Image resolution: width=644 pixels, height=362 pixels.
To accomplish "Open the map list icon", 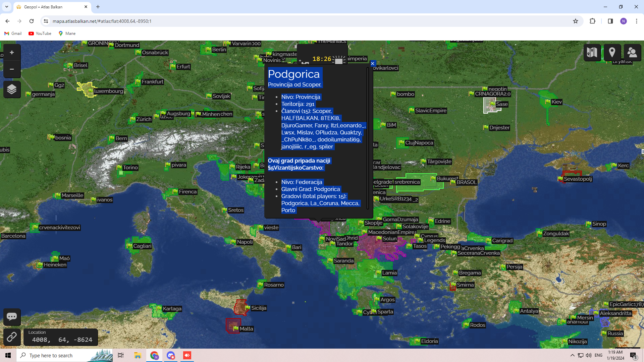I will tap(592, 52).
